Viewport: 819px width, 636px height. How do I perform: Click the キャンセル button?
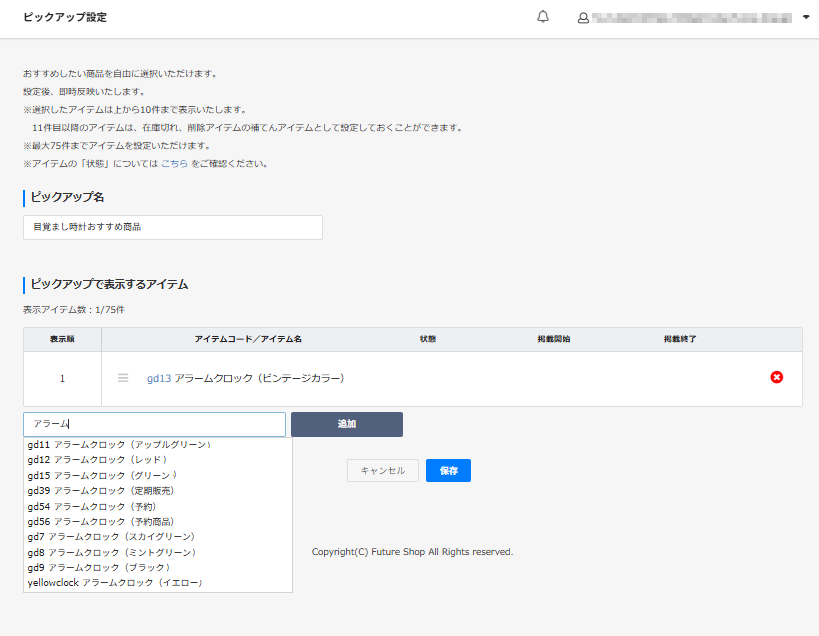click(382, 470)
